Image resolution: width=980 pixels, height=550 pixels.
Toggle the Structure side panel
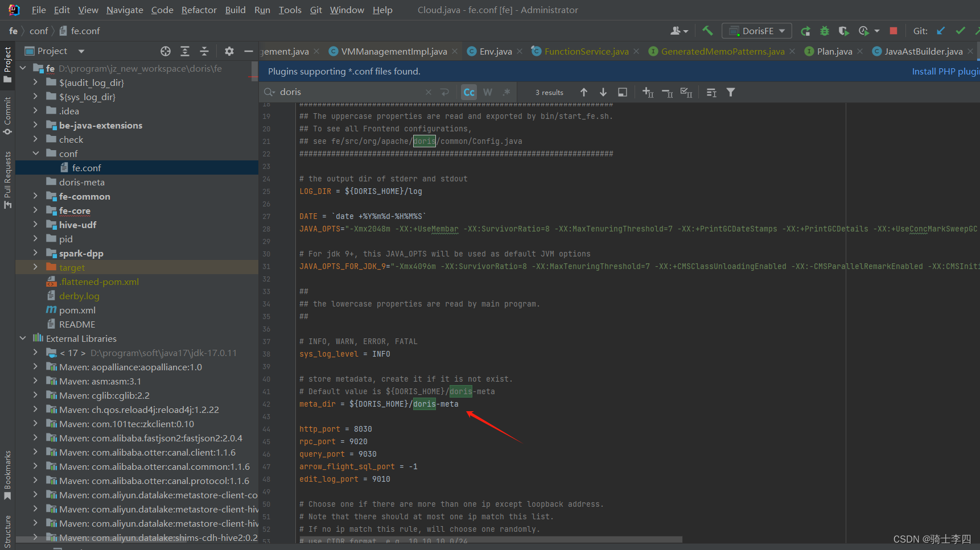tap(7, 532)
